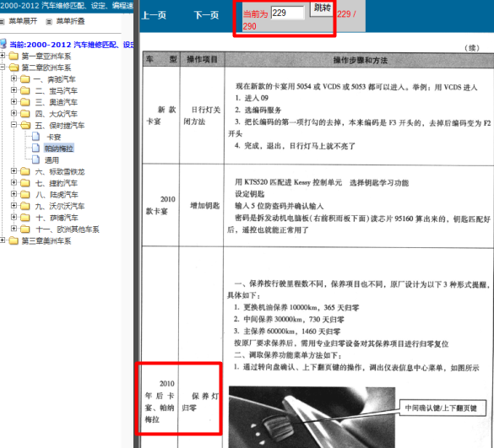Open the 通用 document
The height and width of the screenshot is (448, 494).
52,160
